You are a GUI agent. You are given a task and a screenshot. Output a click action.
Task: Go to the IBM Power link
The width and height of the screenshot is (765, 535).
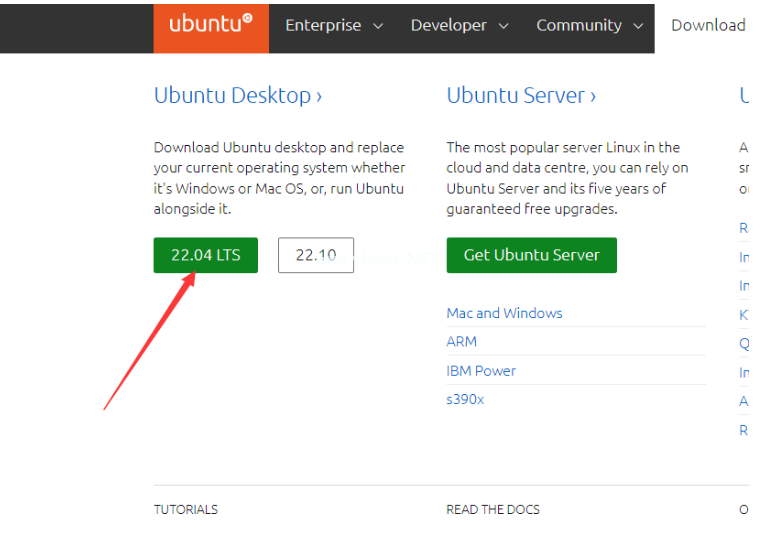(x=481, y=371)
